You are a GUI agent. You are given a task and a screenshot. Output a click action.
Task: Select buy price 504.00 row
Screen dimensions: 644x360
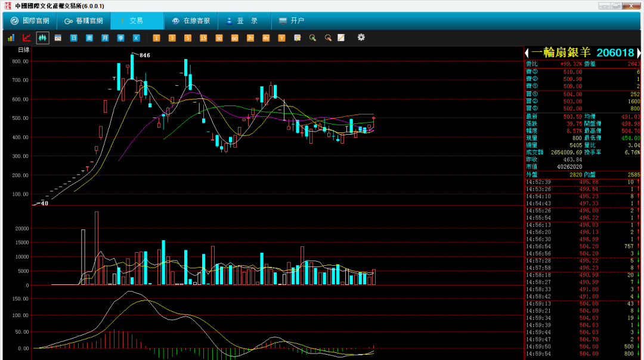pyautogui.click(x=583, y=94)
